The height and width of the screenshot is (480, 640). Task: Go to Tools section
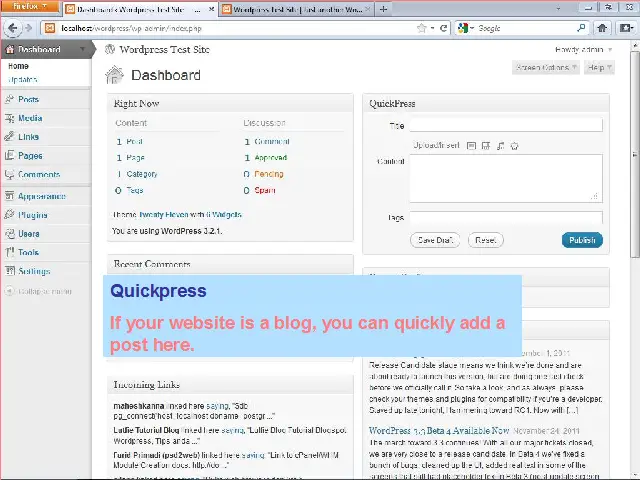point(29,252)
